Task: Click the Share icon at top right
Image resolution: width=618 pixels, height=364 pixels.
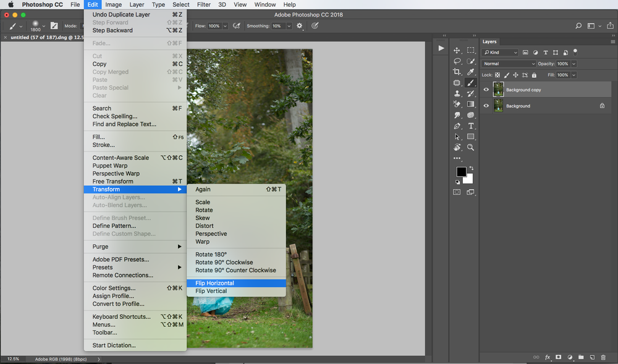Action: [610, 25]
